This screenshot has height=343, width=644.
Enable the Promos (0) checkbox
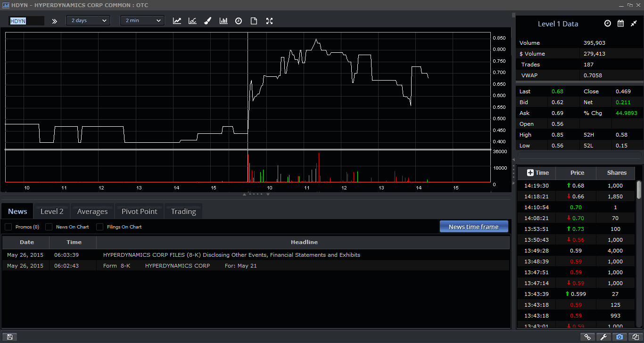click(8, 227)
